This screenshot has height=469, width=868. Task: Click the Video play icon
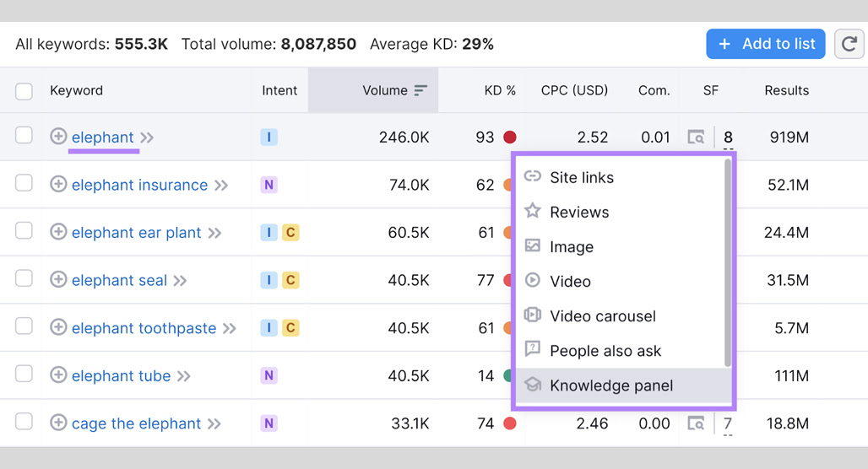coord(533,280)
